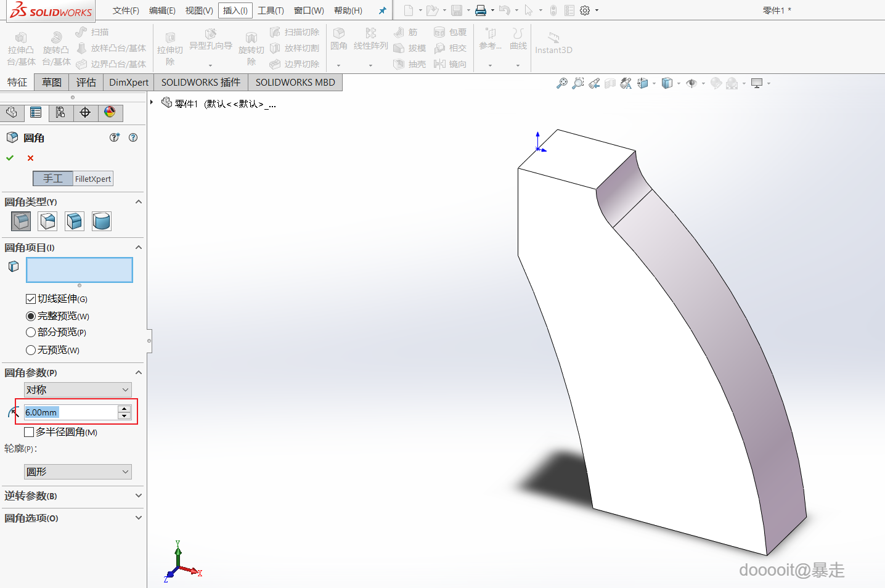Select the constant size fillet type icon
The image size is (885, 588).
pyautogui.click(x=21, y=221)
